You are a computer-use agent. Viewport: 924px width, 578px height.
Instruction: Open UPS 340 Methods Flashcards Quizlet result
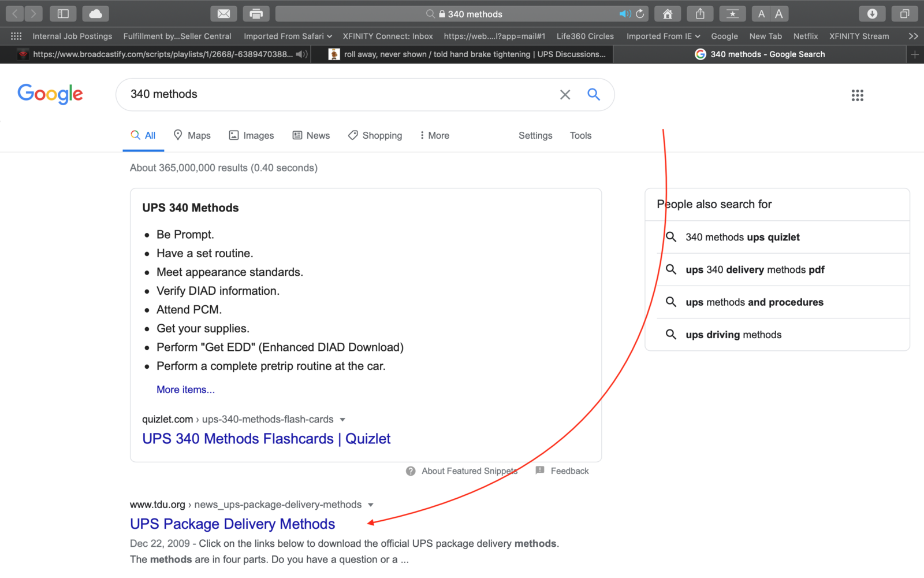click(x=266, y=439)
